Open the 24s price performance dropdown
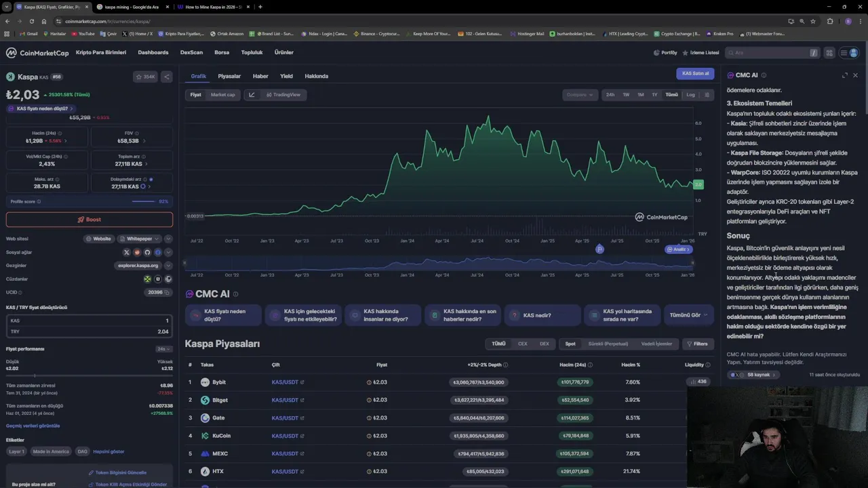The image size is (868, 488). point(164,349)
